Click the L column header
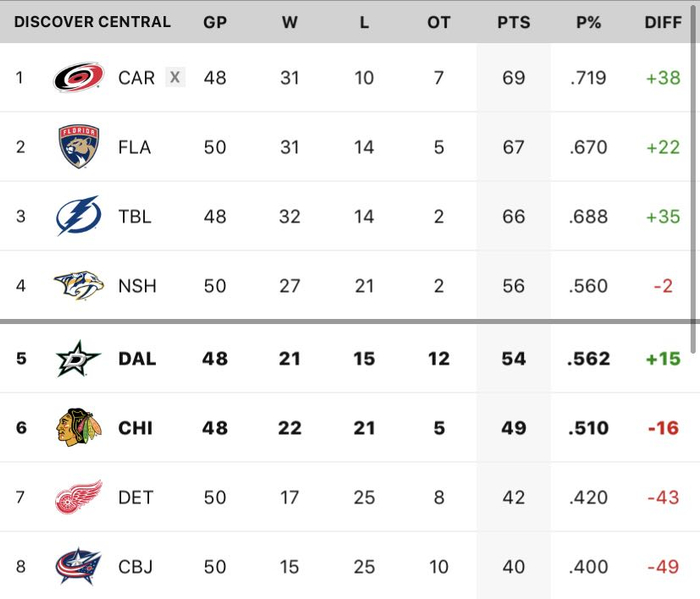 pos(364,22)
